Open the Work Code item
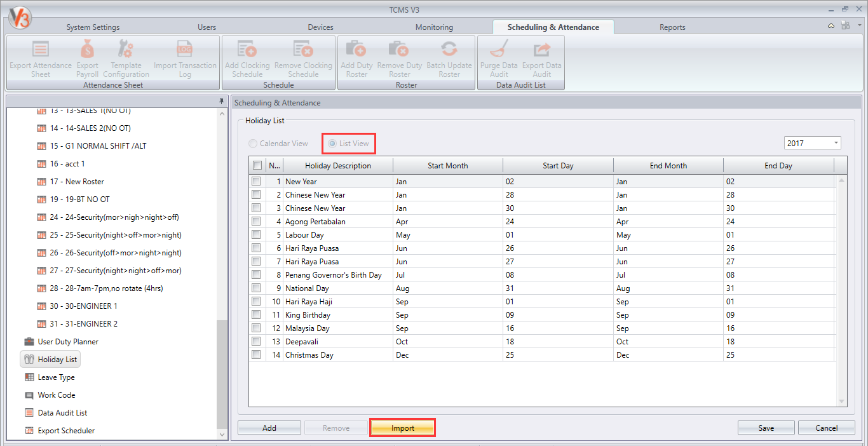 50,395
